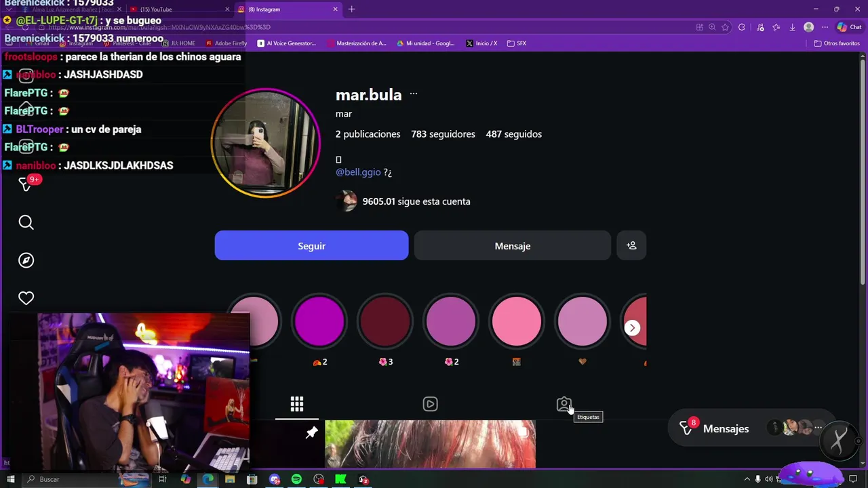Open the bright magenta highlight circle
The width and height of the screenshot is (868, 488).
[319, 321]
